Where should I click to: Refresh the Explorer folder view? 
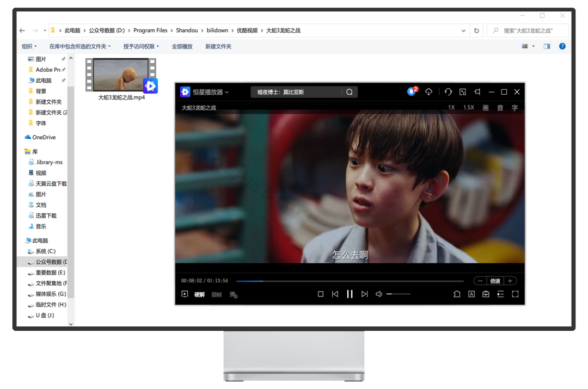(476, 30)
